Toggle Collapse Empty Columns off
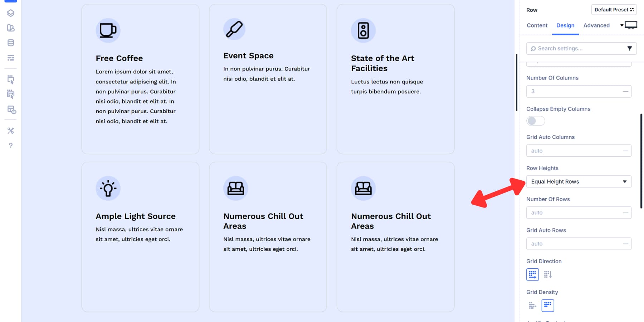Image resolution: width=644 pixels, height=322 pixels. pyautogui.click(x=535, y=121)
